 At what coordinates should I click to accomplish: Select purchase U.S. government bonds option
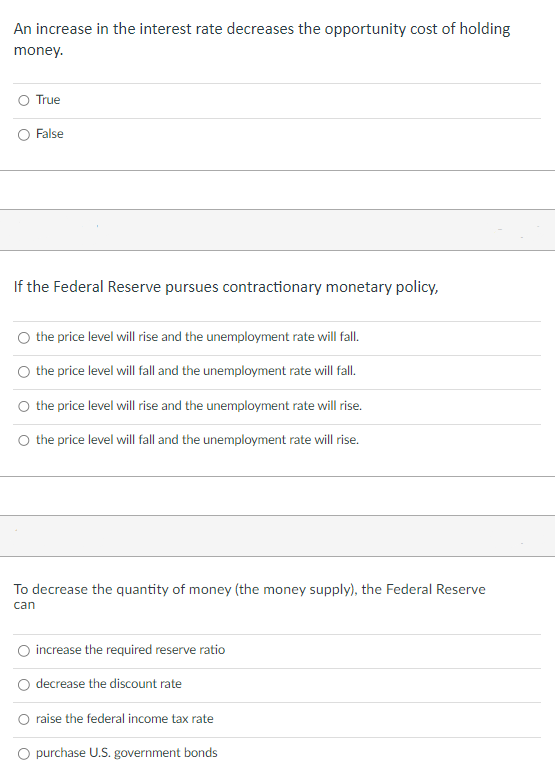coord(24,754)
